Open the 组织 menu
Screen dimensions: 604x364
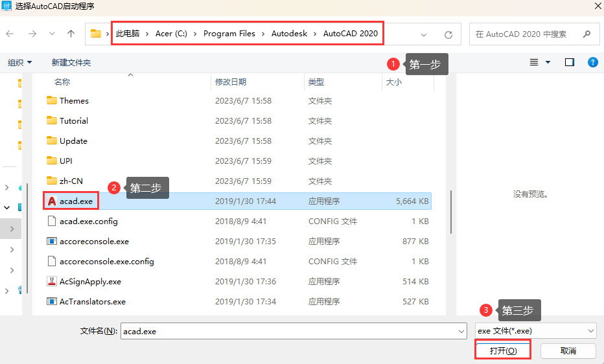[20, 62]
